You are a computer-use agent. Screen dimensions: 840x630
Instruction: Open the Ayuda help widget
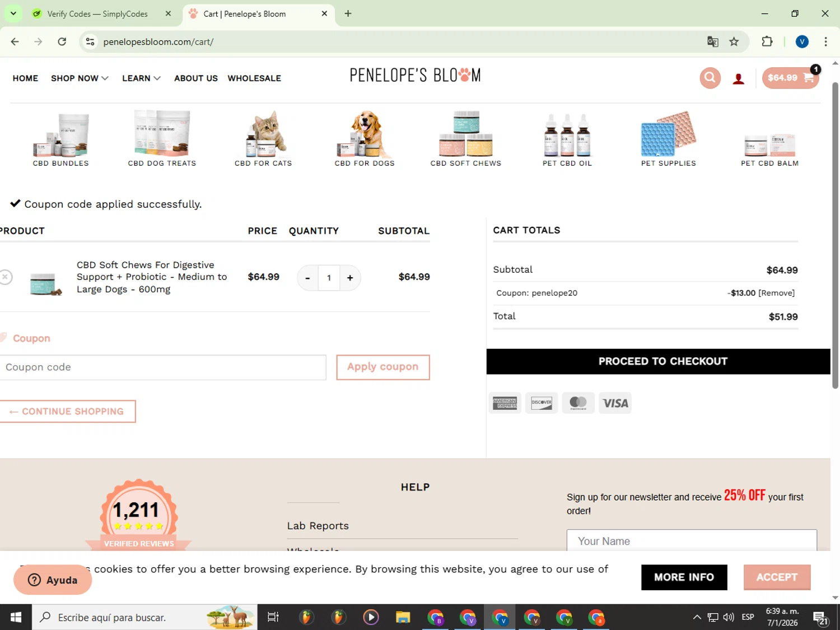tap(53, 580)
